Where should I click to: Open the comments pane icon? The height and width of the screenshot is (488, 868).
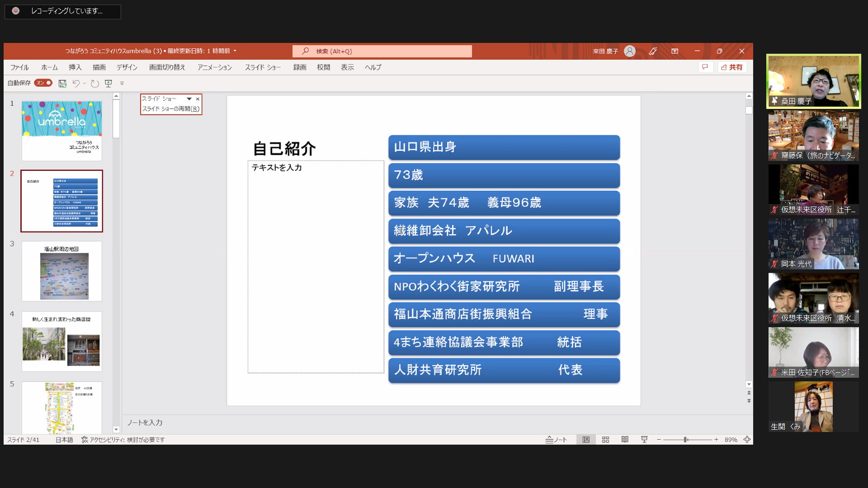point(705,67)
